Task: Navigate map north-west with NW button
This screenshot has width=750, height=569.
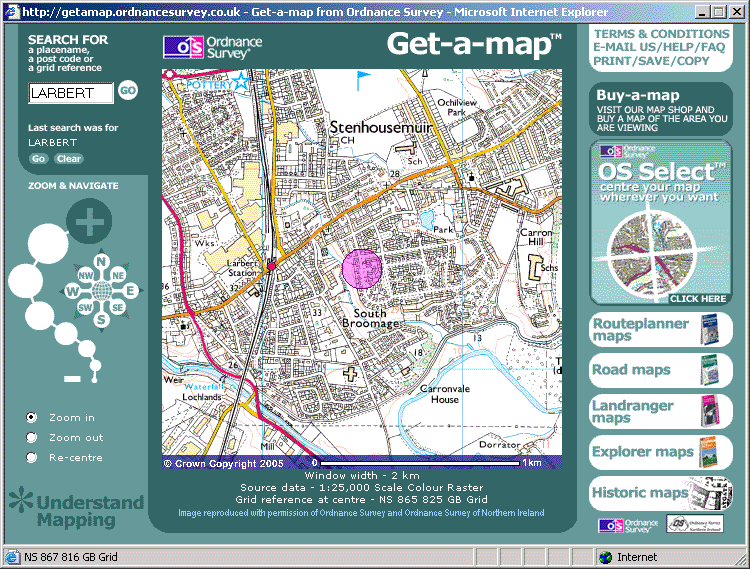Action: point(86,275)
